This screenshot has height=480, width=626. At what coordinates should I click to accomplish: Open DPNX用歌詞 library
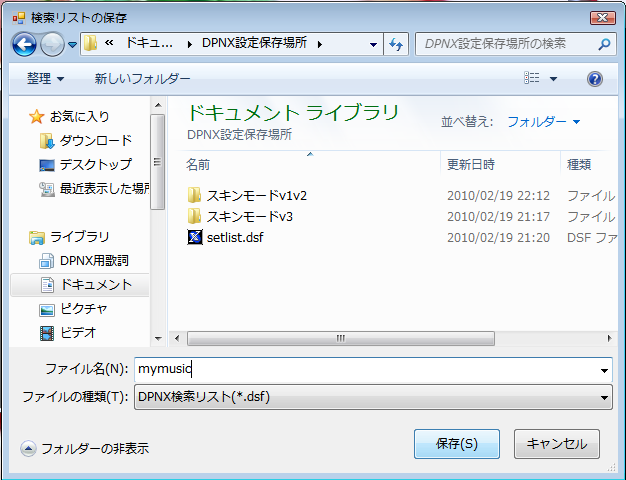(94, 261)
